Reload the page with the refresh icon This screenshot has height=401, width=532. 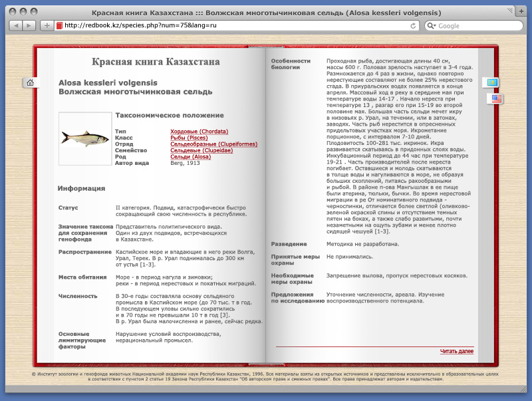click(413, 26)
